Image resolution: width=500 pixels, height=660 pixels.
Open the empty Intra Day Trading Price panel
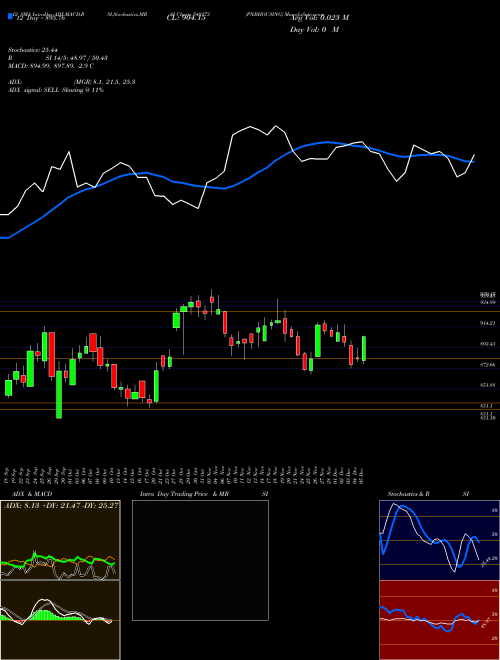pyautogui.click(x=200, y=560)
